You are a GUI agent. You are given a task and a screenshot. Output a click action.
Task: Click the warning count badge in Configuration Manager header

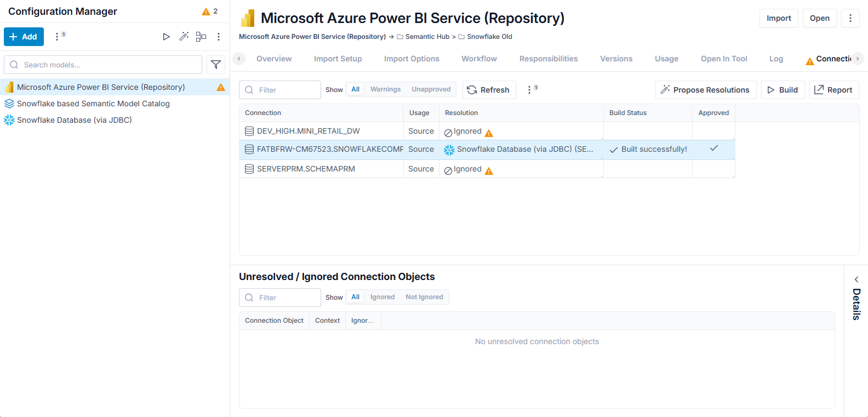click(210, 12)
